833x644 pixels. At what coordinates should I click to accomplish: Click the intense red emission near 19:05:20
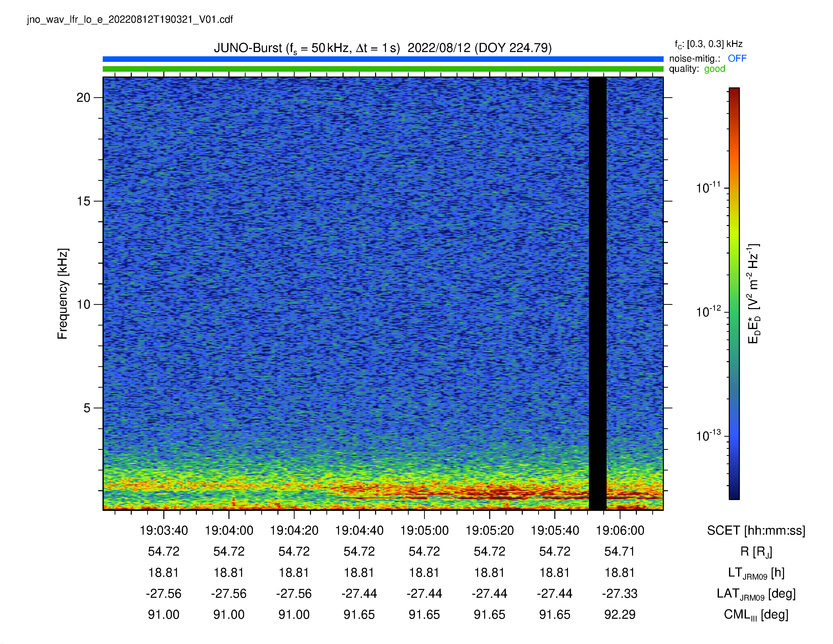point(500,492)
